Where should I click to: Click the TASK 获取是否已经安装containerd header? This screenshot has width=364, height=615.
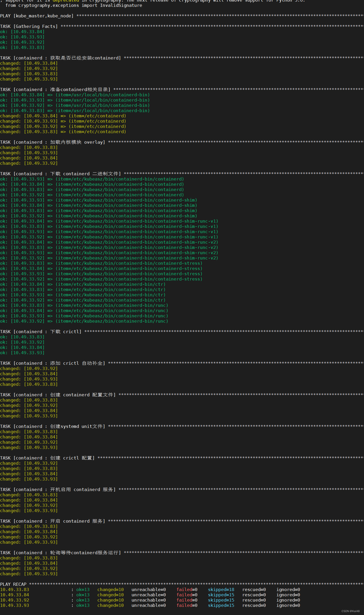coord(182,58)
